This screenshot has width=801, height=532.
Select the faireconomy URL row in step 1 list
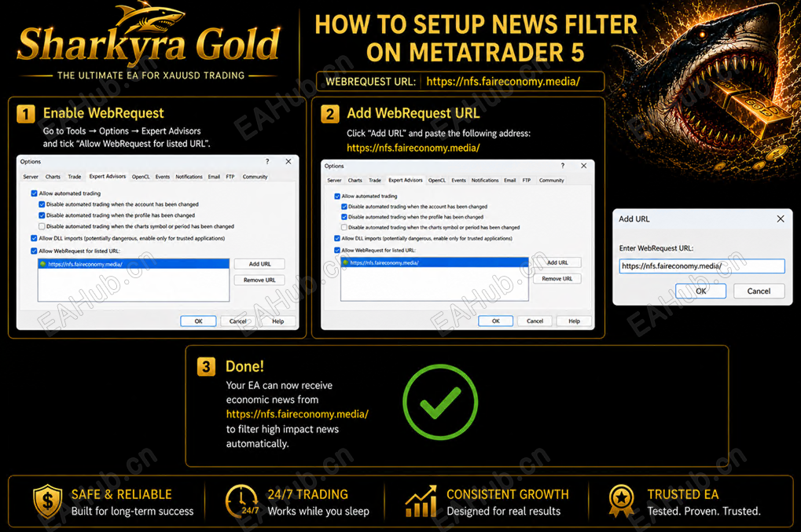pos(134,264)
